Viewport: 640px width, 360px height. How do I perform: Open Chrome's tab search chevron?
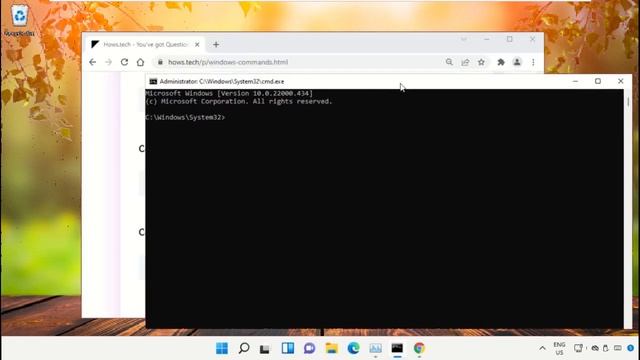(464, 39)
